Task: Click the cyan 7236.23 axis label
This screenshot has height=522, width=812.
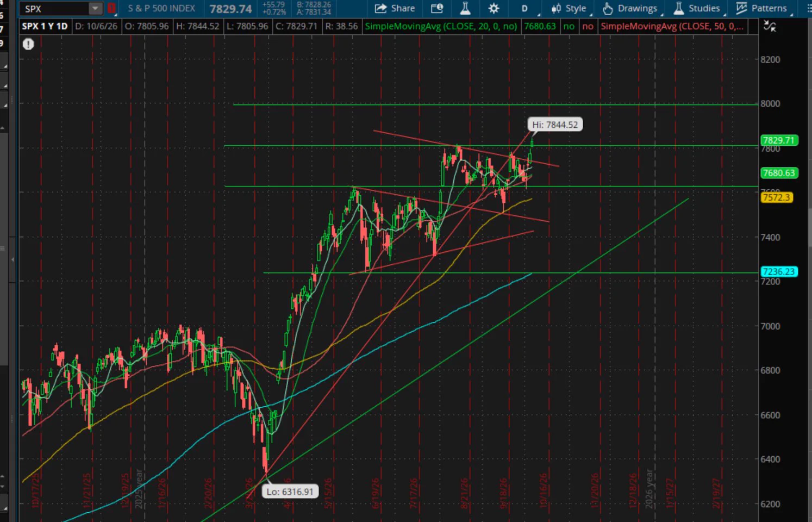Action: [x=778, y=271]
